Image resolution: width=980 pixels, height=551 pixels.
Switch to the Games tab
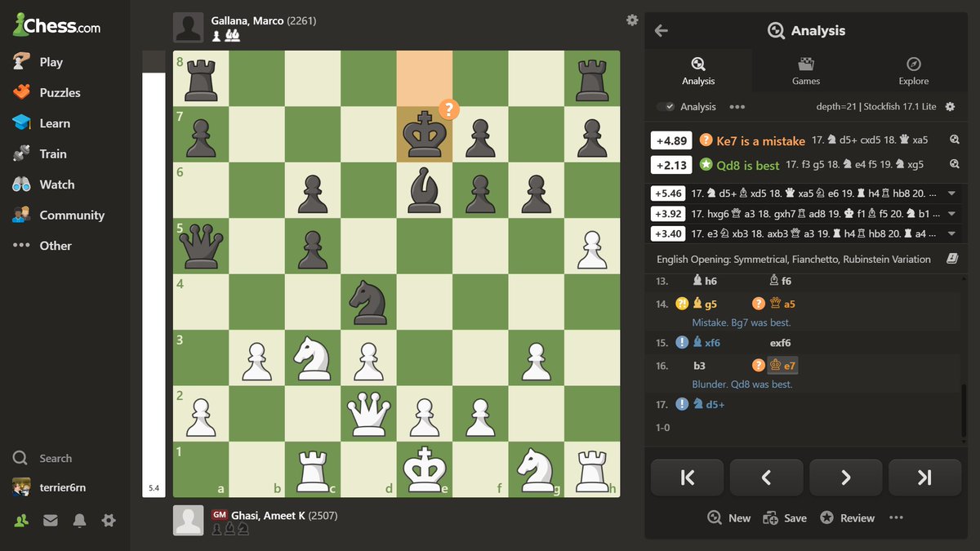806,69
